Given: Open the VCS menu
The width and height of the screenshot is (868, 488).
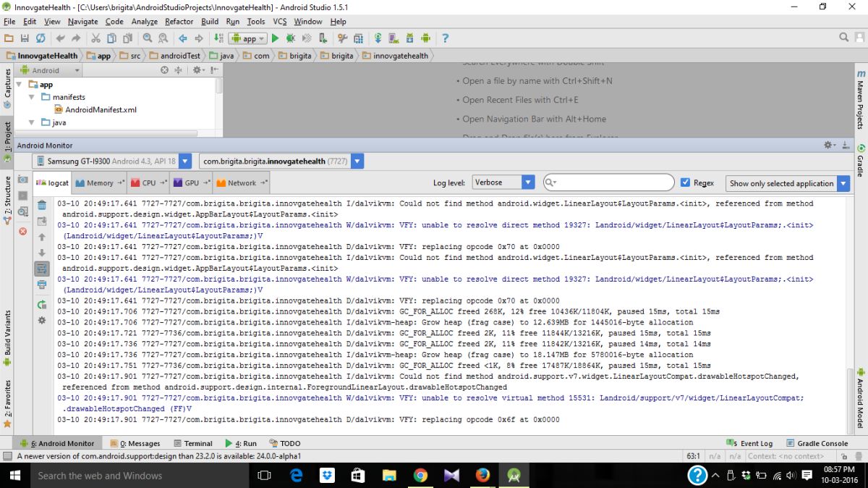Looking at the screenshot, I should [x=280, y=22].
